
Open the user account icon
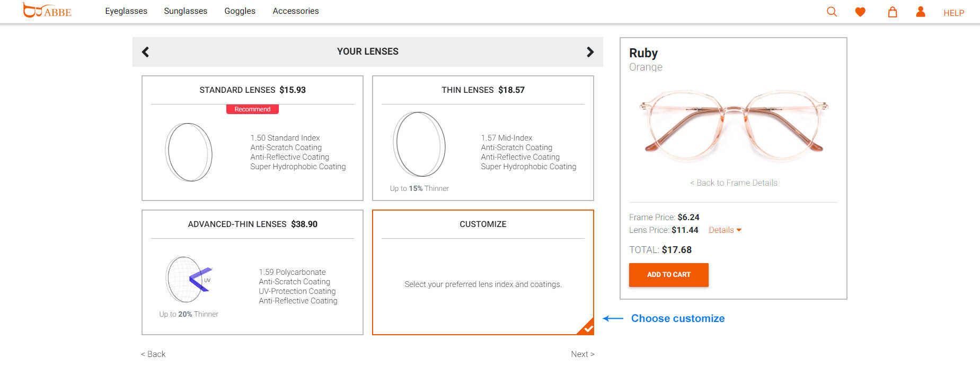[x=921, y=11]
